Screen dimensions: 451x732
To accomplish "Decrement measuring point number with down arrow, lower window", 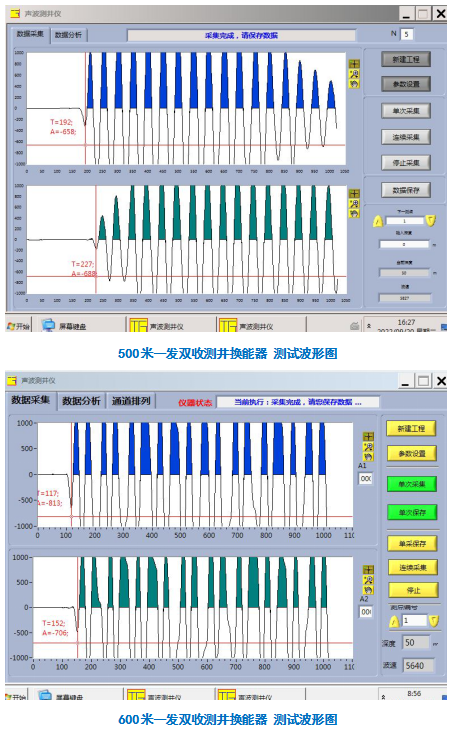I will click(434, 621).
